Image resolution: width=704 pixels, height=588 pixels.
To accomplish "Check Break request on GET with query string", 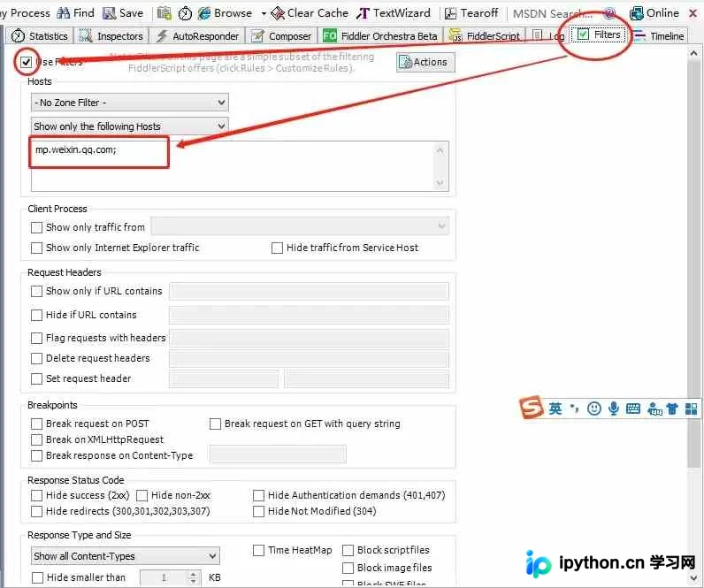I will click(x=215, y=424).
